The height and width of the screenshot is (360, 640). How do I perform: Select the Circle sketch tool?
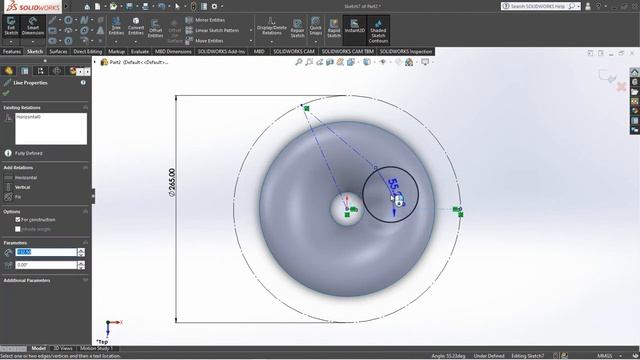[68, 20]
